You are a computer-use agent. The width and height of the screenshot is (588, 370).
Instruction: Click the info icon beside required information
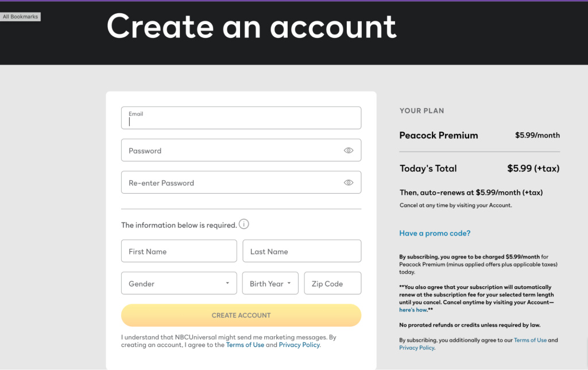pyautogui.click(x=244, y=224)
